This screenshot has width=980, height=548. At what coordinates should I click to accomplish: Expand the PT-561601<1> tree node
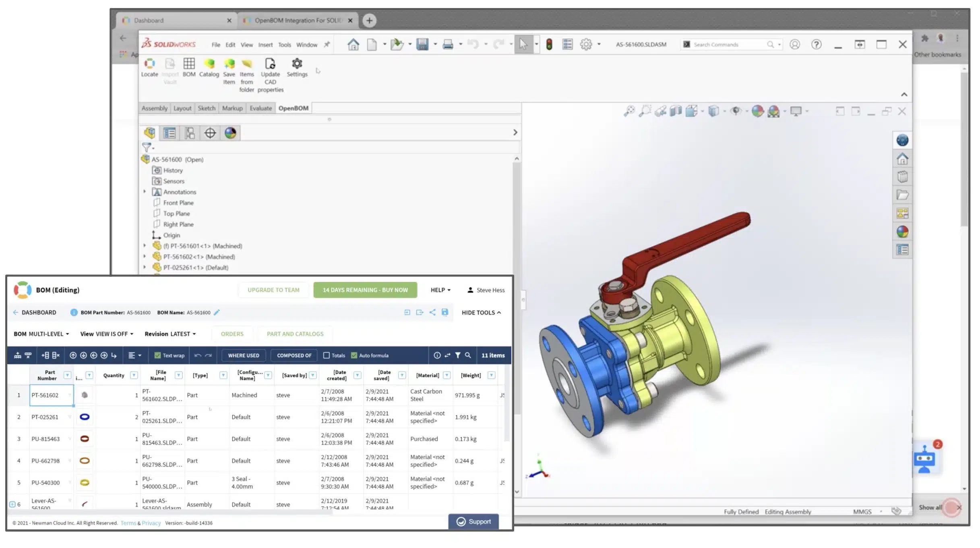(x=145, y=245)
